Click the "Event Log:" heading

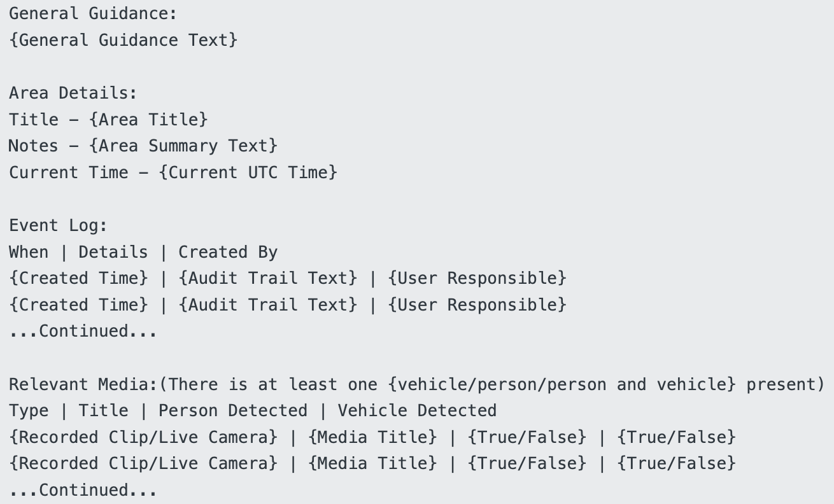point(58,225)
